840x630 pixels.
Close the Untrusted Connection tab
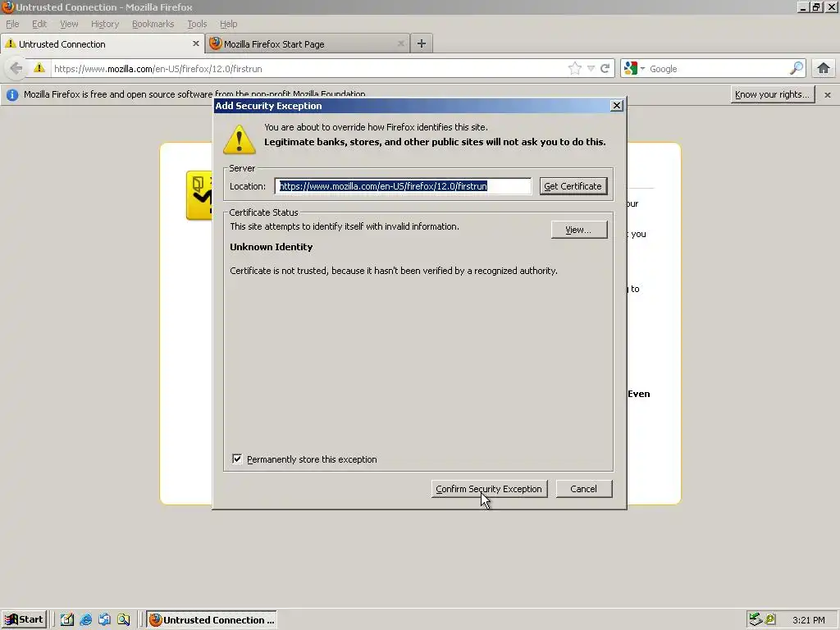(x=195, y=43)
